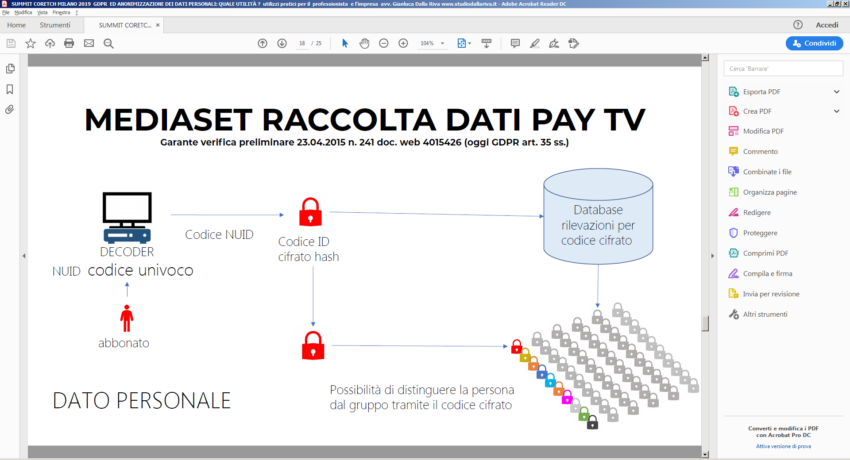The height and width of the screenshot is (460, 850).
Task: Collapse the right tools pane arrow
Action: pyautogui.click(x=712, y=256)
